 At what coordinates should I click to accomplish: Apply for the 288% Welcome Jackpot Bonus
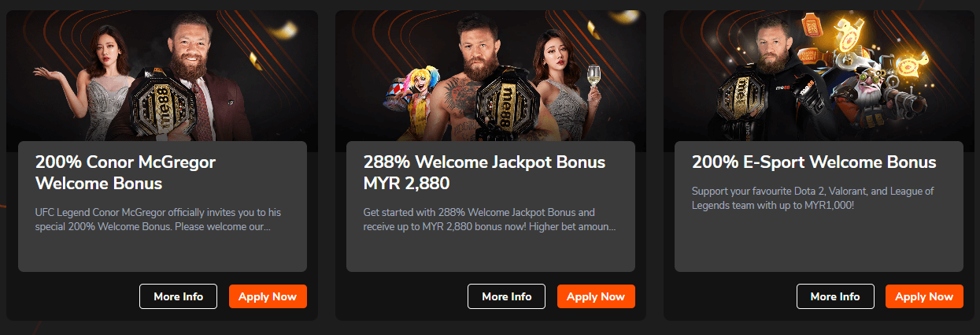click(596, 296)
